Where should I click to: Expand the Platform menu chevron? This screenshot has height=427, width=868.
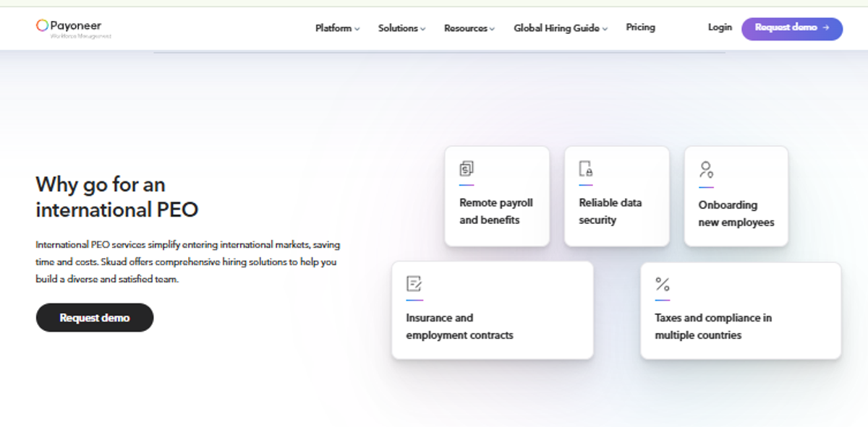[357, 29]
